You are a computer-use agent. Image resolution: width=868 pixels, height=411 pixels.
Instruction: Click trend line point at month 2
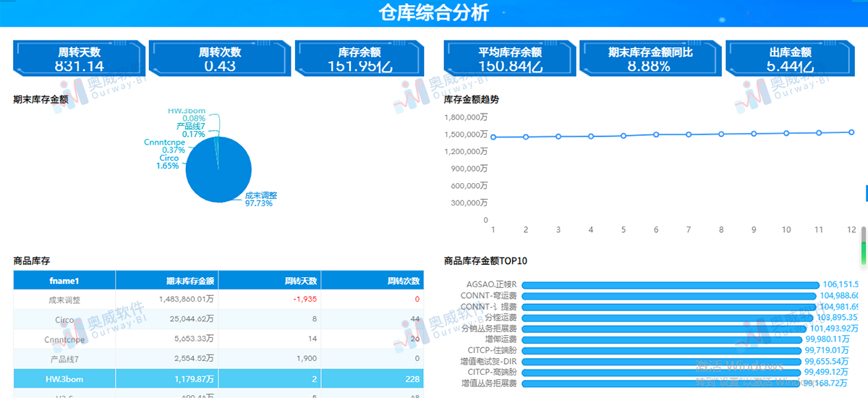[526, 137]
